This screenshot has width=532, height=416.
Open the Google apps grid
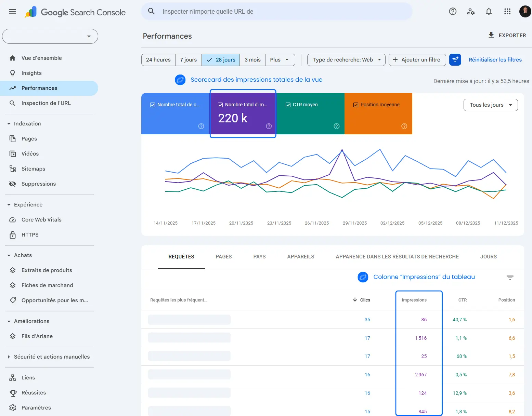(x=507, y=11)
